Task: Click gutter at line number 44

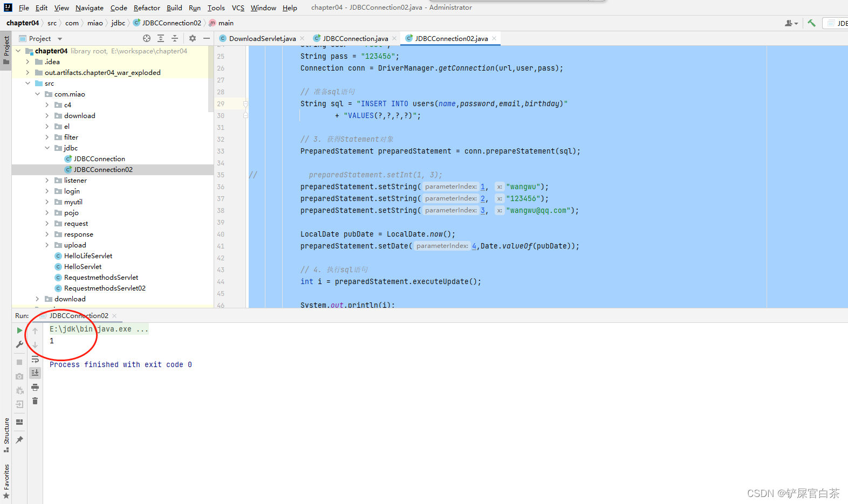Action: pos(221,281)
